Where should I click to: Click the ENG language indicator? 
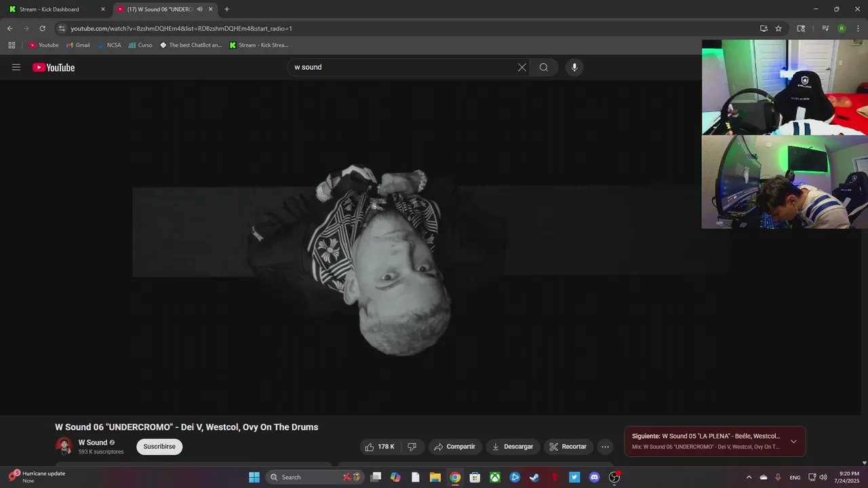[x=795, y=477]
